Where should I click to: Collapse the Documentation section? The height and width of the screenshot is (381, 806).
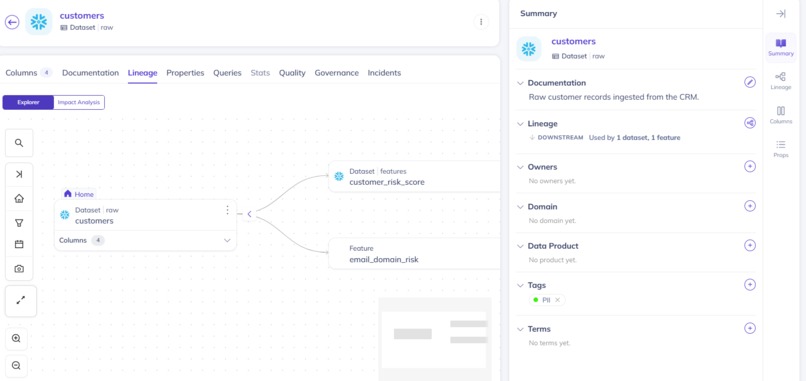pos(520,83)
